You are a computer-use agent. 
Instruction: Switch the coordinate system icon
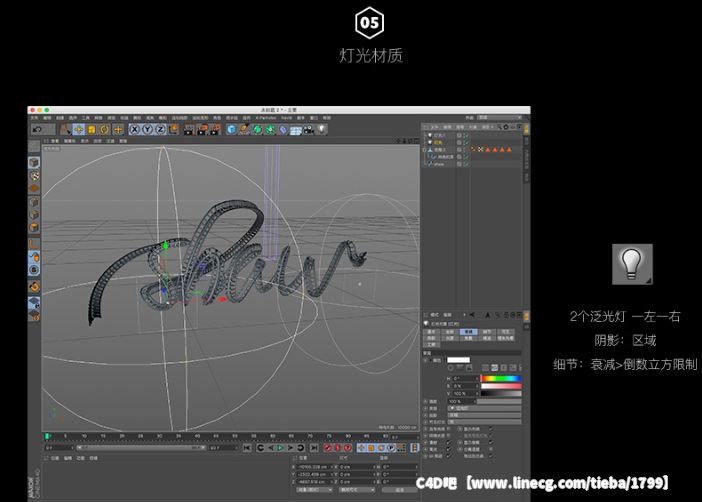[174, 129]
